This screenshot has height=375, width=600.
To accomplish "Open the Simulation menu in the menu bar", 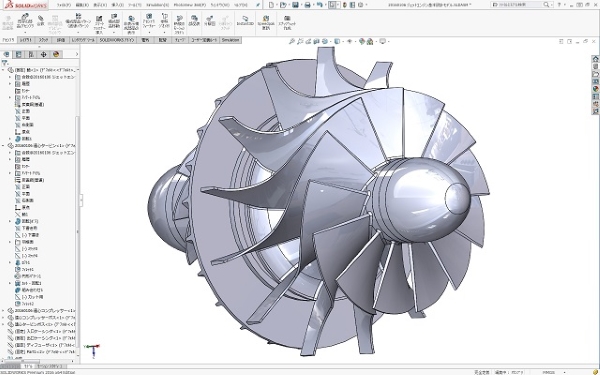I will (x=157, y=5).
